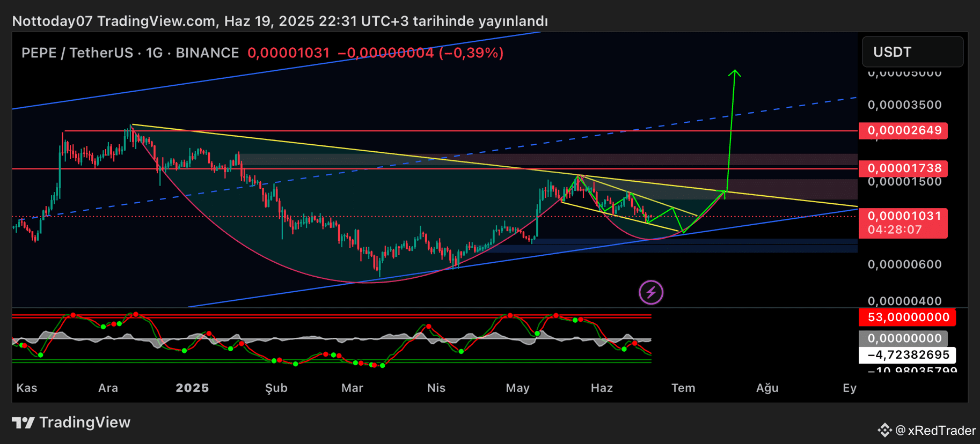Click the 0,00000400 price axis value
Viewport: 980px width, 444px height.
pyautogui.click(x=905, y=301)
